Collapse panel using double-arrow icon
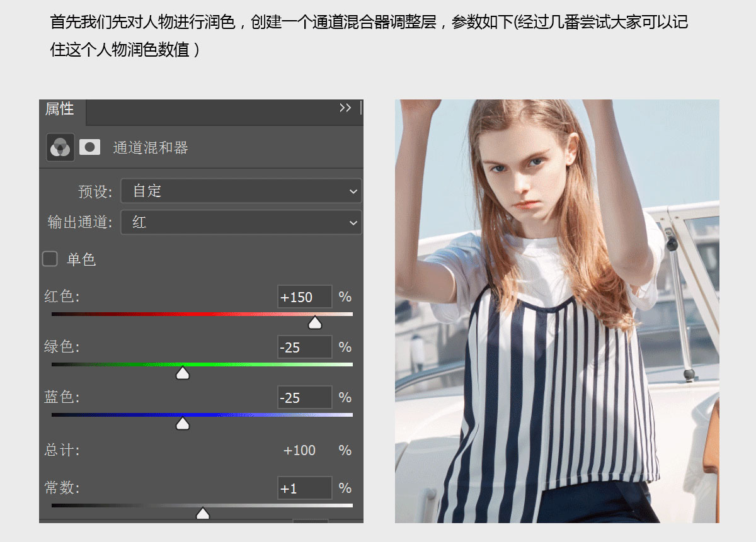 (345, 108)
